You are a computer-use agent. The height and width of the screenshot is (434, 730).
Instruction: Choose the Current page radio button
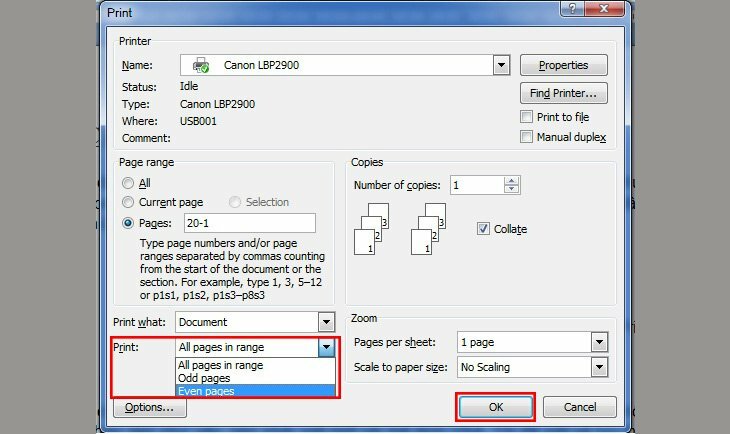(x=127, y=202)
